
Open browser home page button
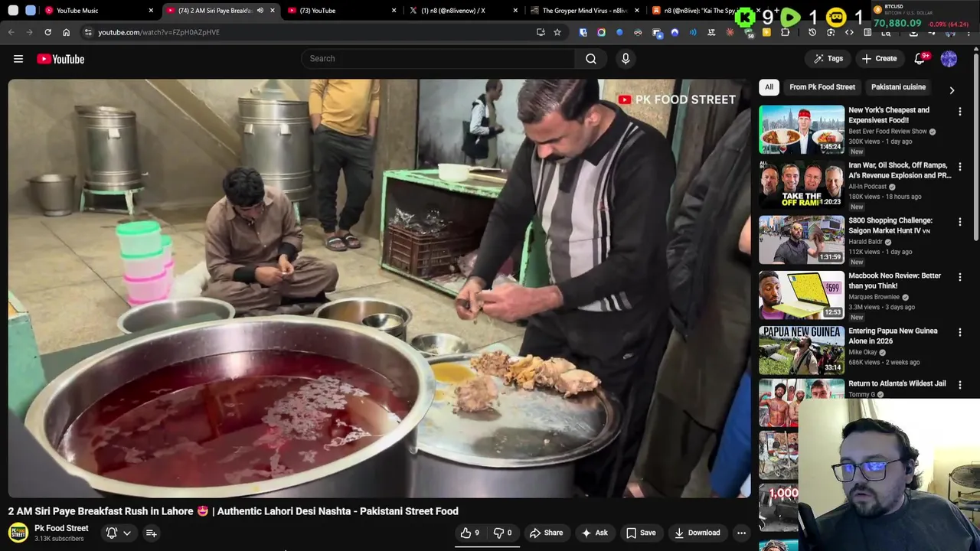click(x=66, y=32)
